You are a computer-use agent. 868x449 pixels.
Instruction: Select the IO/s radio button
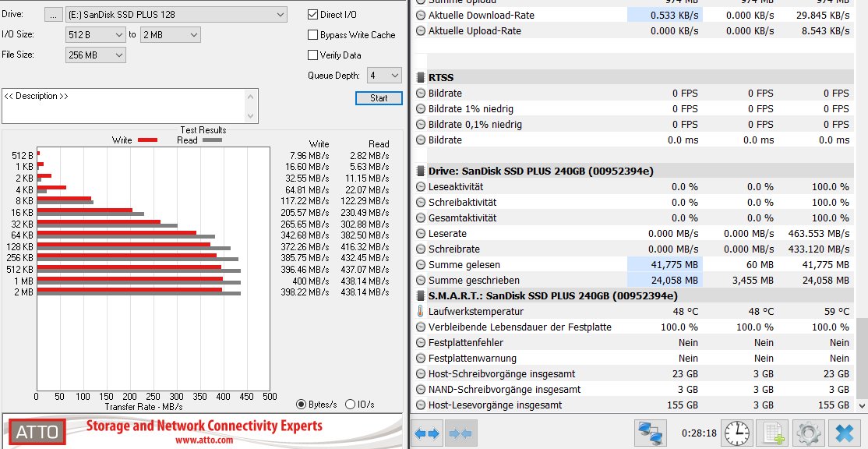pyautogui.click(x=350, y=404)
